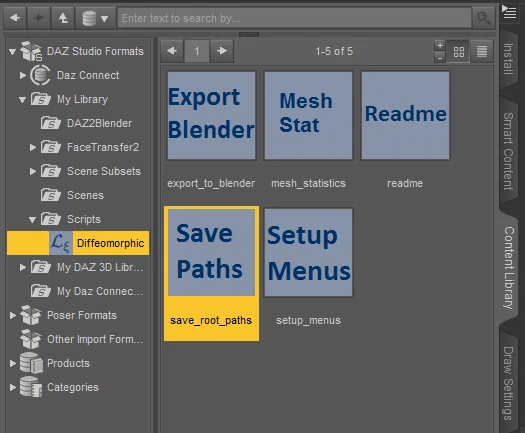Click the Categories database icon
Image resolution: width=525 pixels, height=433 pixels.
point(31,387)
